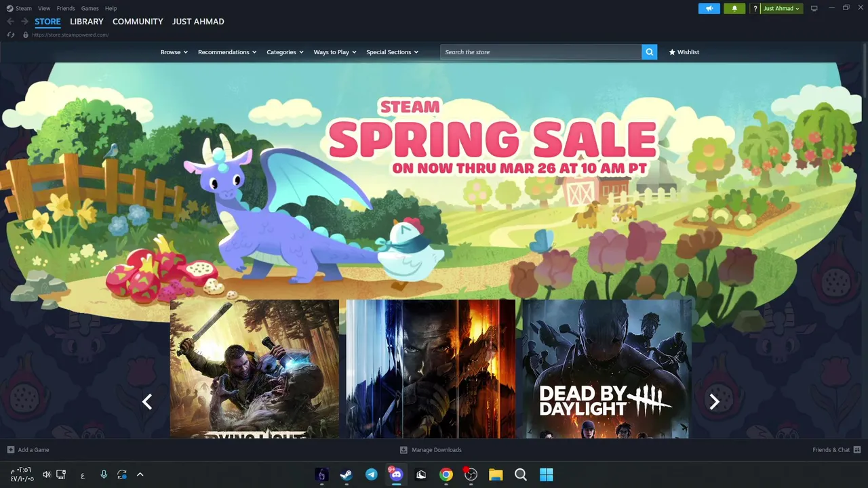The image size is (868, 488).
Task: Open the Steam menu
Action: pyautogui.click(x=24, y=8)
